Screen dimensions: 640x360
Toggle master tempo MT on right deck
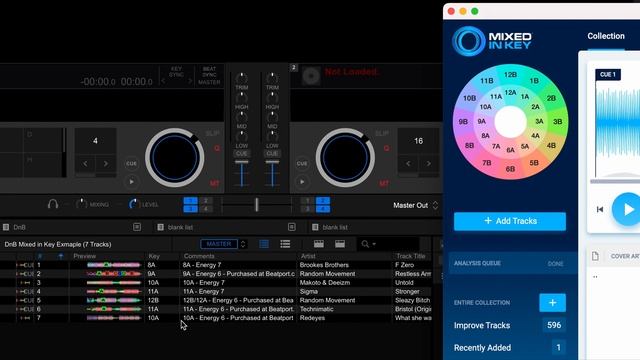(x=384, y=184)
